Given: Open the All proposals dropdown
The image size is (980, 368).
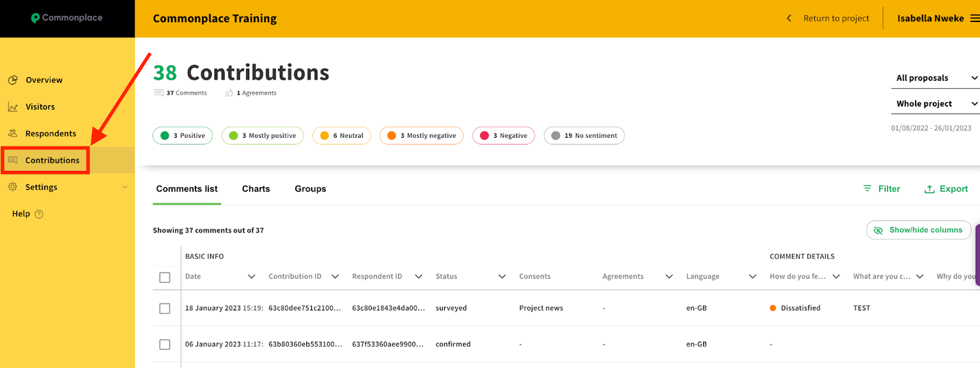Looking at the screenshot, I should tap(936, 78).
